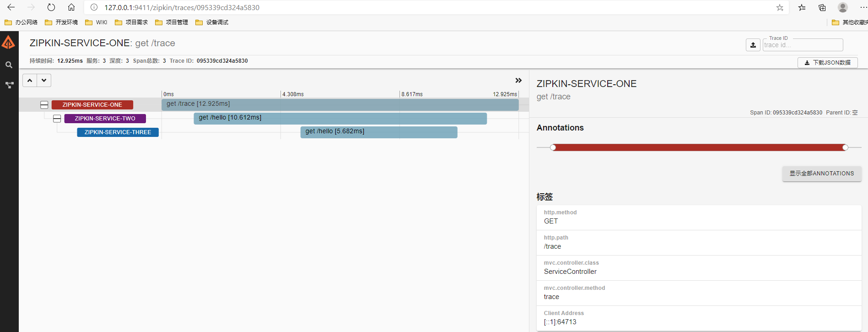Open the other favorites folder
The image size is (868, 332).
(x=850, y=22)
